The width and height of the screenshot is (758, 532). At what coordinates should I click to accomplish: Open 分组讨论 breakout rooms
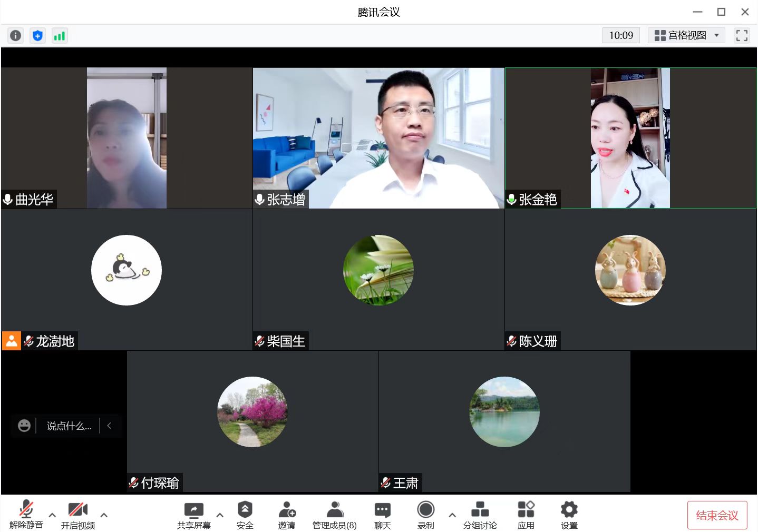(480, 515)
